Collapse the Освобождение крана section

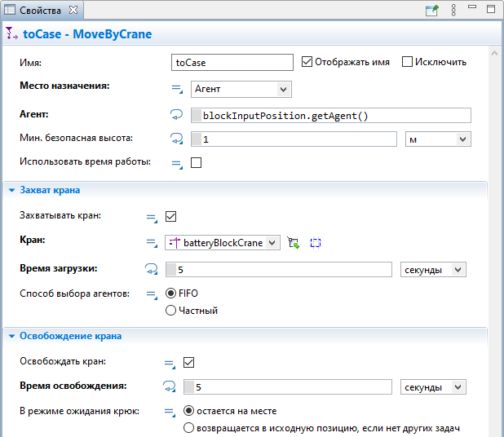coord(12,336)
